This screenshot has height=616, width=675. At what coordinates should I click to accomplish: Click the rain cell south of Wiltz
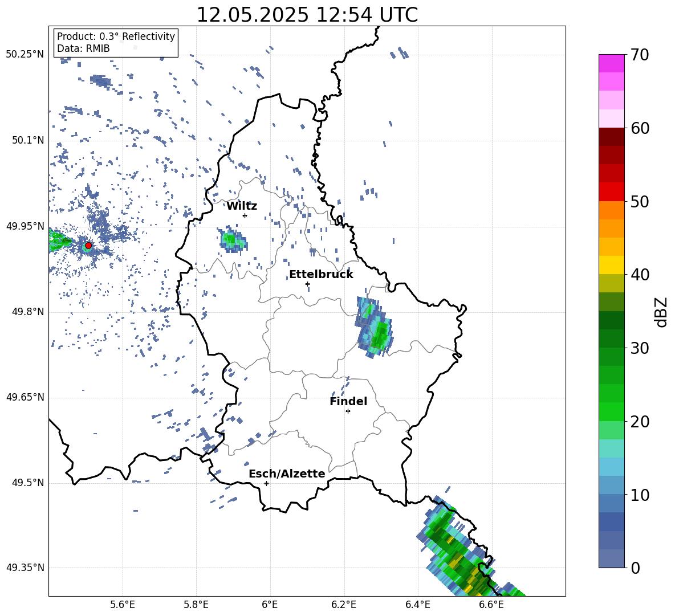[x=233, y=240]
